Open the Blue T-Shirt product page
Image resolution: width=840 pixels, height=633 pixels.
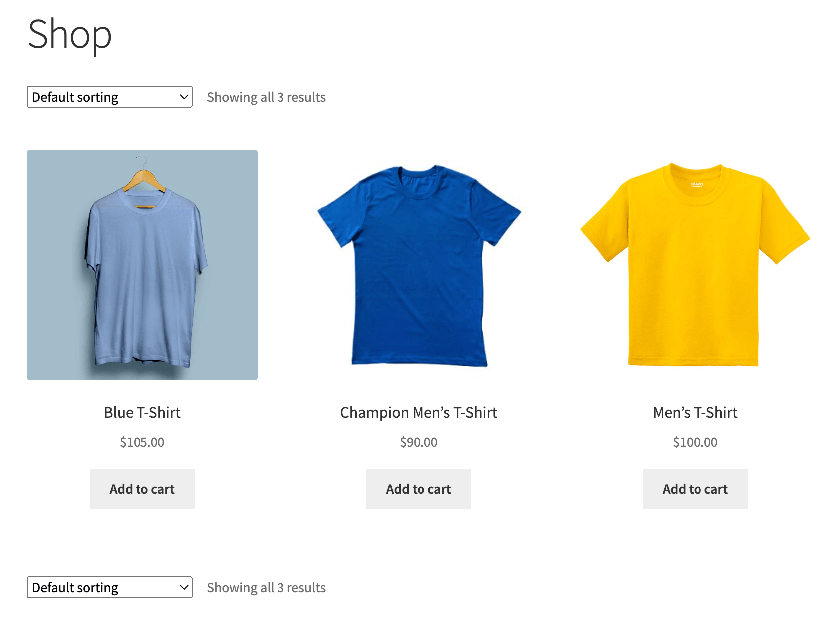click(x=142, y=412)
